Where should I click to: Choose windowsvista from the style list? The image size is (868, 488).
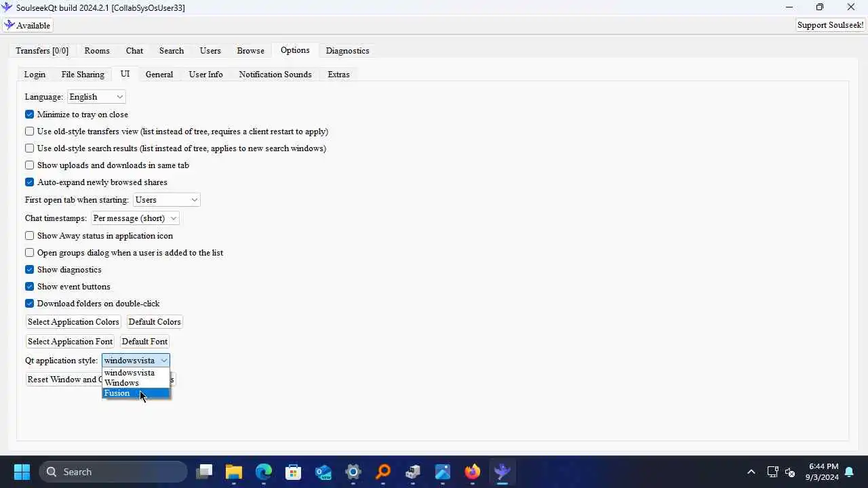coord(136,373)
